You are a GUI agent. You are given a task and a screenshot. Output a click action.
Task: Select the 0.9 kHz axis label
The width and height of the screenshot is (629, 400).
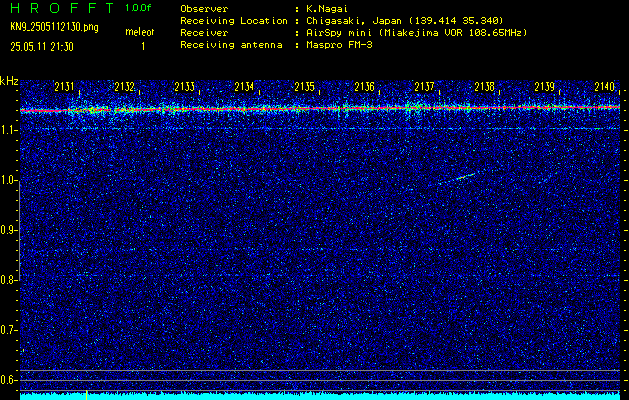[9, 230]
